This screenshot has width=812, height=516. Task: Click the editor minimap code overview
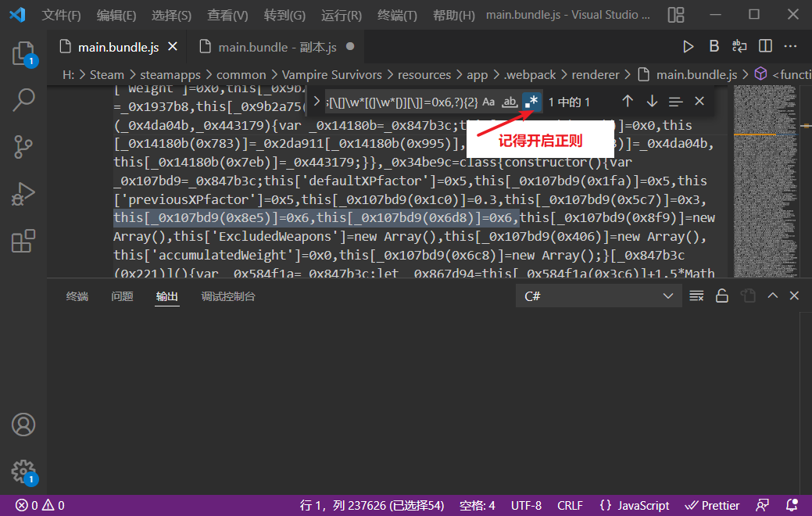pyautogui.click(x=765, y=181)
